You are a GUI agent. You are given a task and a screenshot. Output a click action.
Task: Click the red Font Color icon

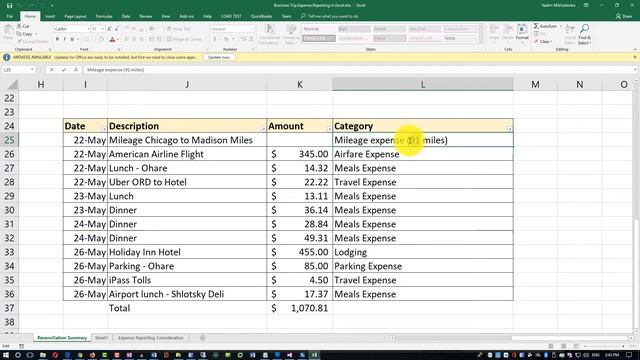click(112, 39)
